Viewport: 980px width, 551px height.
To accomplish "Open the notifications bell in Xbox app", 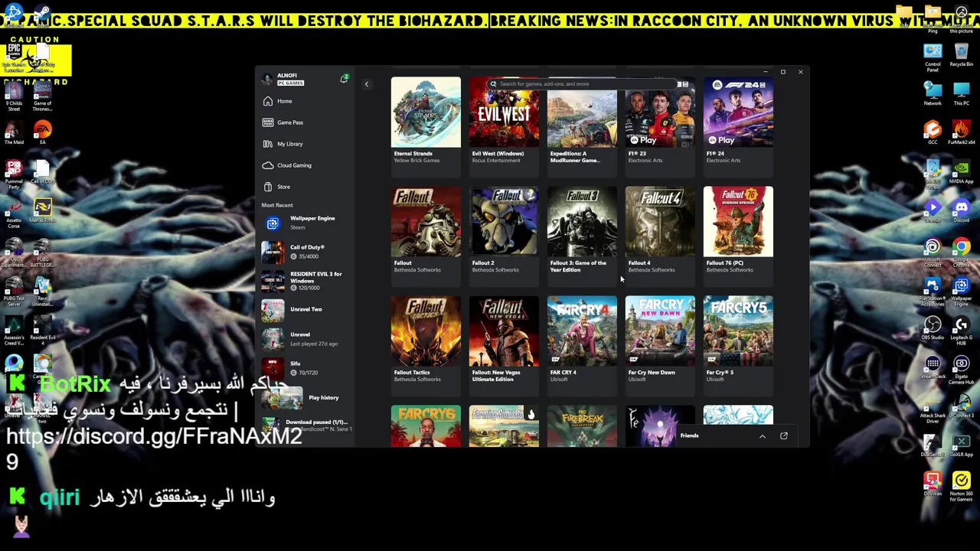I will (x=344, y=79).
